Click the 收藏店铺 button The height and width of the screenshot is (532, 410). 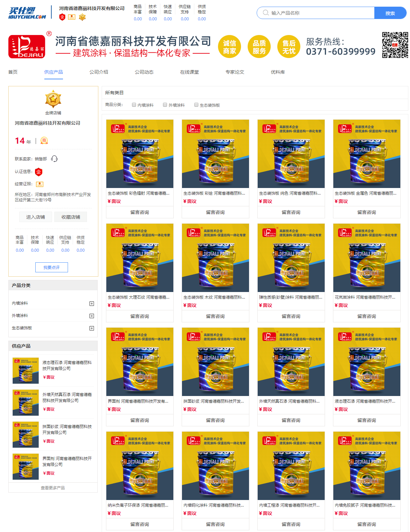[71, 217]
